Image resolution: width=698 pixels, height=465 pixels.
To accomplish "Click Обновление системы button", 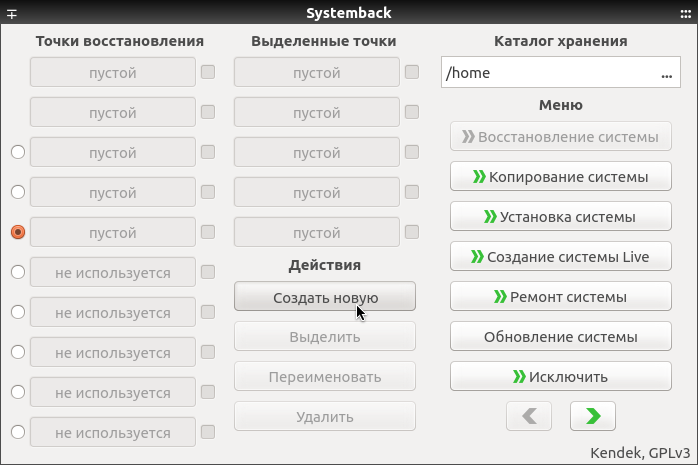I will pos(560,336).
